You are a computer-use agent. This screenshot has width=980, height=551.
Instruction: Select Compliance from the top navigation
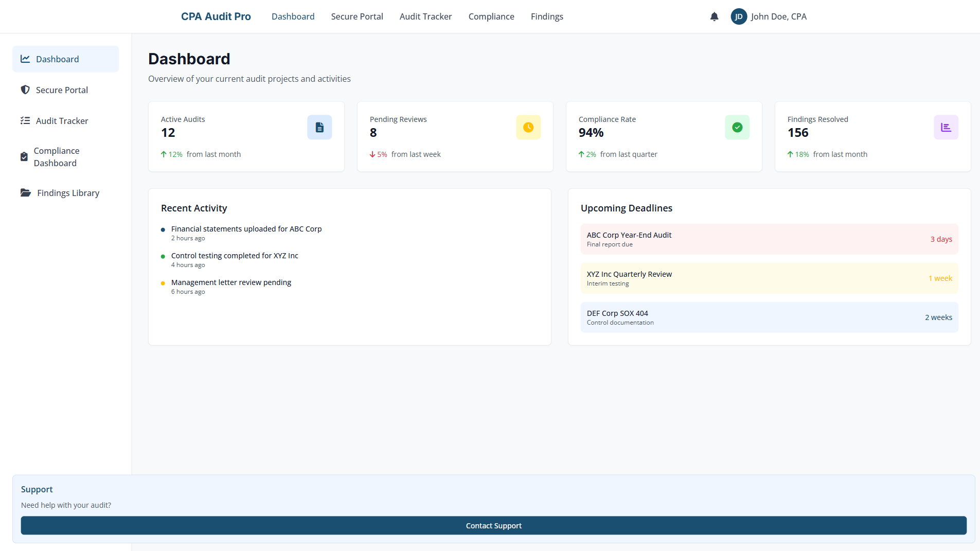click(491, 16)
